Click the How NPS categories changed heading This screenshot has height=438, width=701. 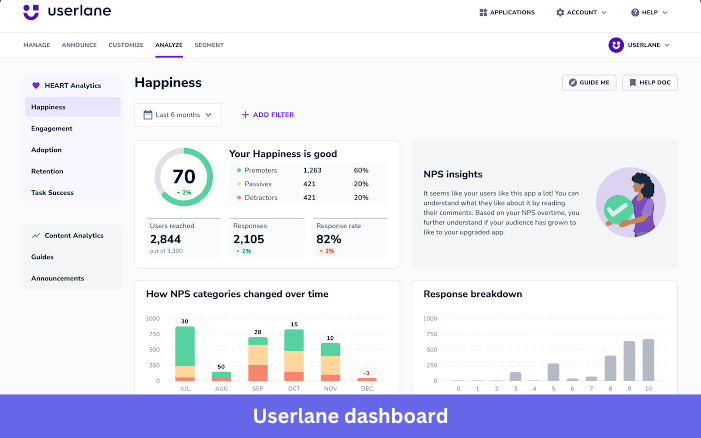click(237, 294)
